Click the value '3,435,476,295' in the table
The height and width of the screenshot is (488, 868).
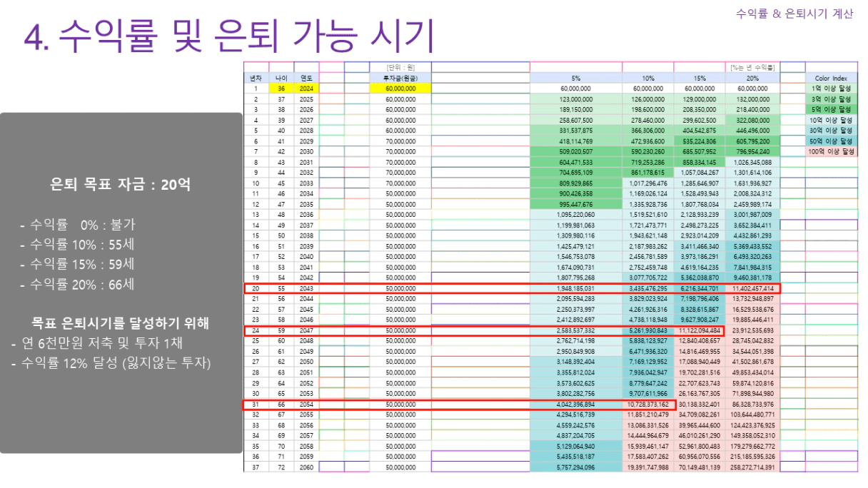tap(648, 288)
